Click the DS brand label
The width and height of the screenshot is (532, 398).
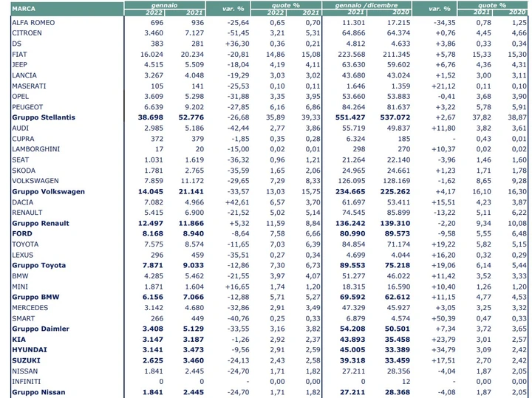[x=16, y=44]
